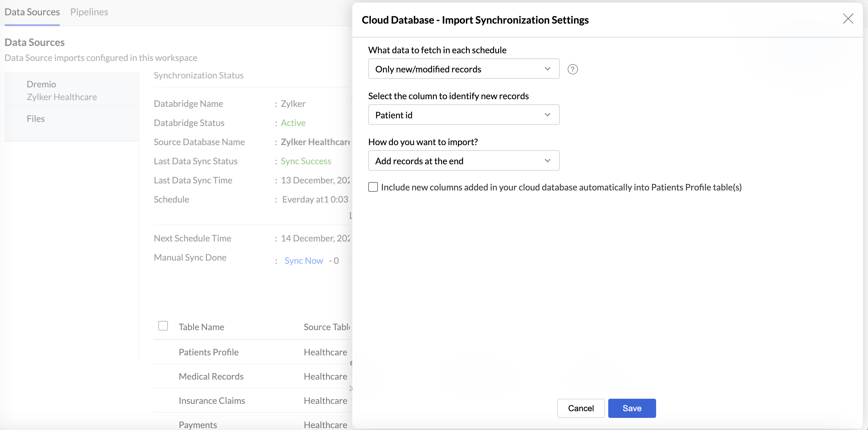Click the Medical Records table row
Viewport: 868px width, 430px height.
point(211,376)
